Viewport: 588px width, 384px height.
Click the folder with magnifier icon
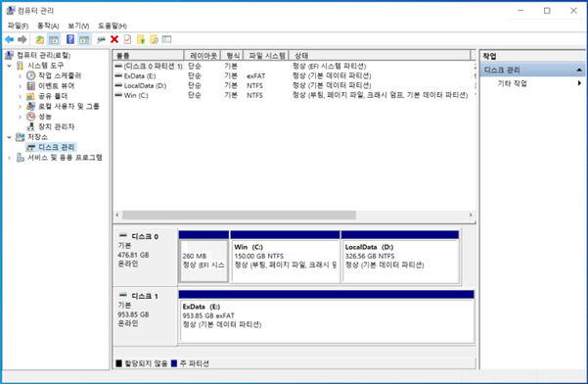pyautogui.click(x=154, y=39)
